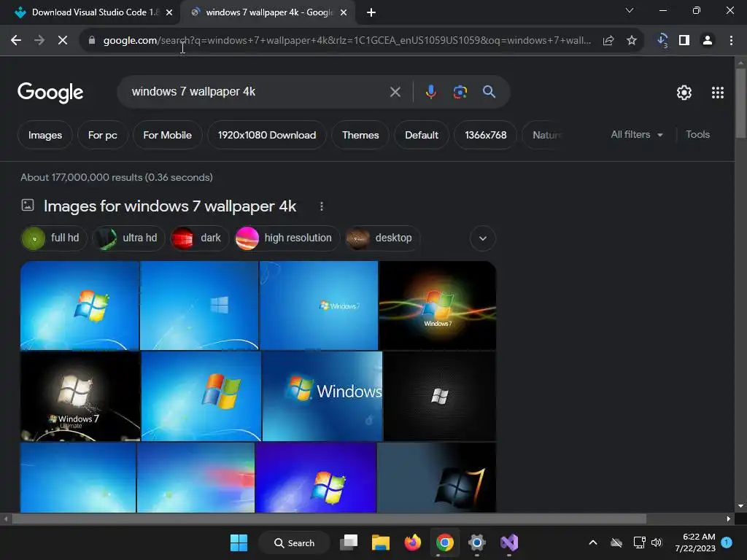Refine images with desktop chip
The width and height of the screenshot is (747, 560).
pos(382,238)
